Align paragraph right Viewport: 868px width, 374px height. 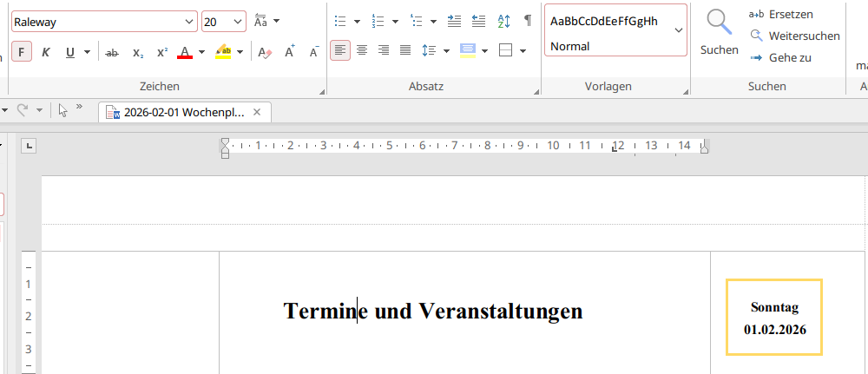click(384, 51)
